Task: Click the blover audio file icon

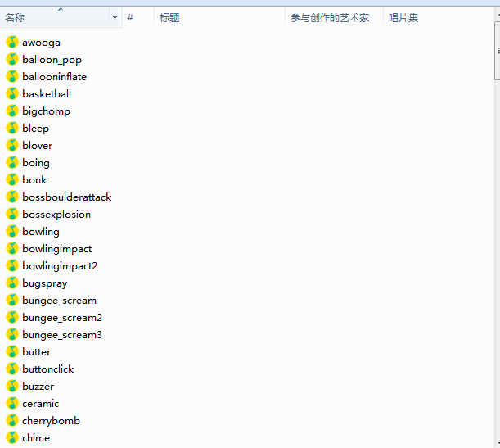Action: tap(12, 146)
